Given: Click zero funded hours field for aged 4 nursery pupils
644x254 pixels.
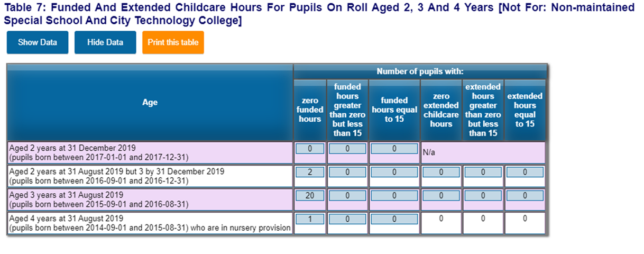Looking at the screenshot, I should (310, 219).
